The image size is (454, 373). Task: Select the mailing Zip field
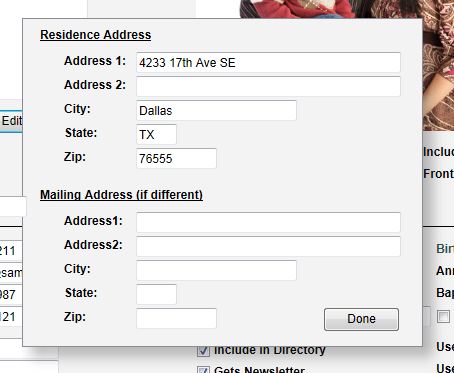[176, 318]
